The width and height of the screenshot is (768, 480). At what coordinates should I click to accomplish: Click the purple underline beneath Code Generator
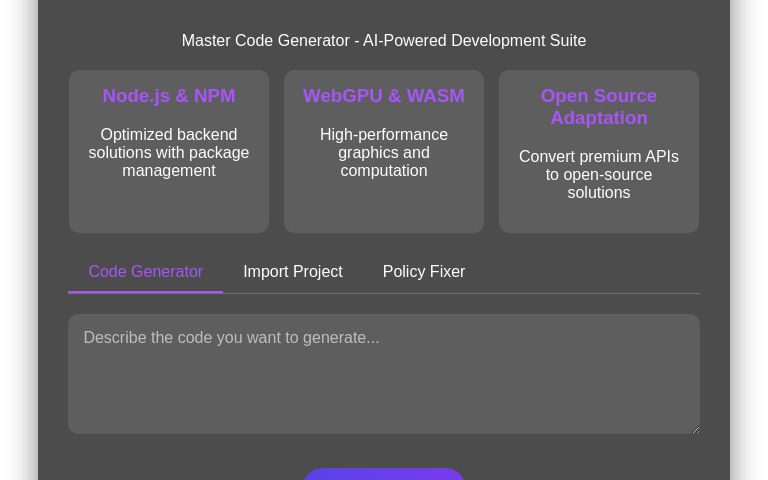[146, 292]
